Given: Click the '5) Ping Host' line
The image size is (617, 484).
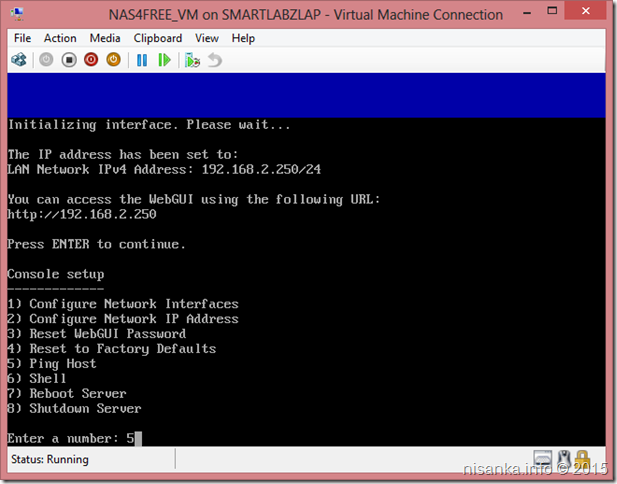Looking at the screenshot, I should tap(52, 364).
